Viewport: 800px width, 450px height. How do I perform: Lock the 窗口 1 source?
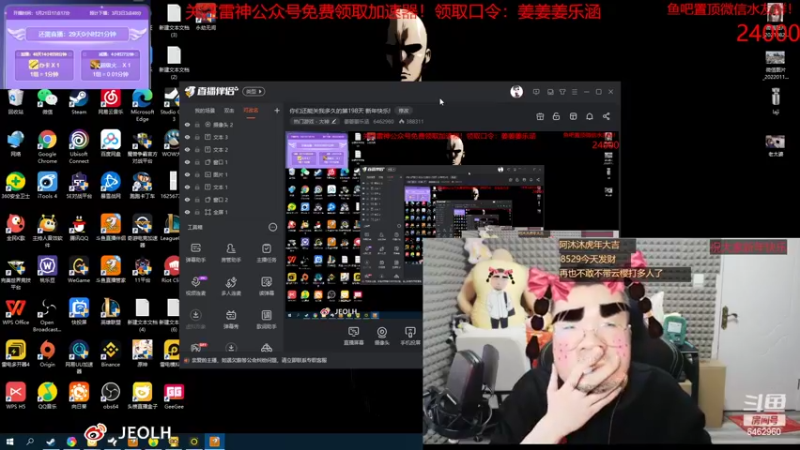pyautogui.click(x=197, y=162)
